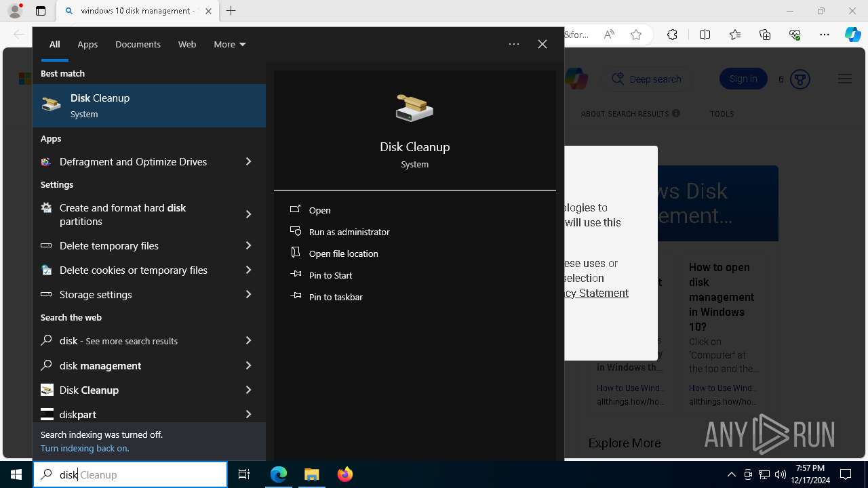Open Edge tab actions menu icon

coord(41,11)
